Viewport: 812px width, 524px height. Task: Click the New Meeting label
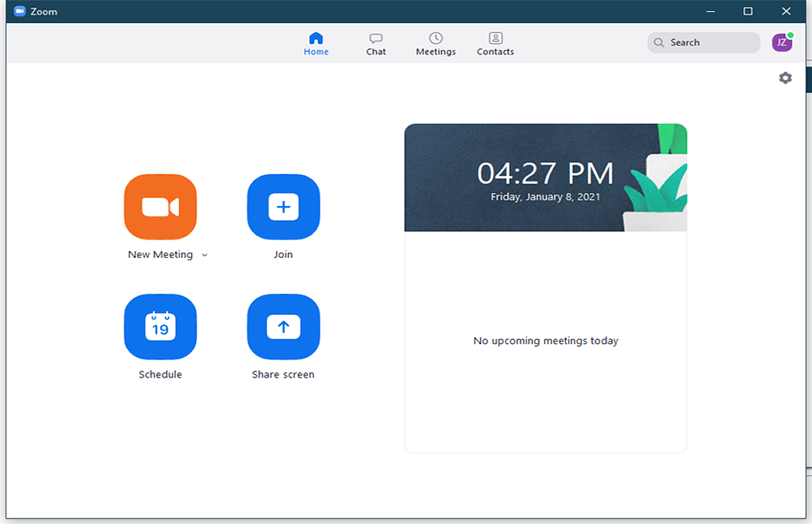(x=161, y=254)
